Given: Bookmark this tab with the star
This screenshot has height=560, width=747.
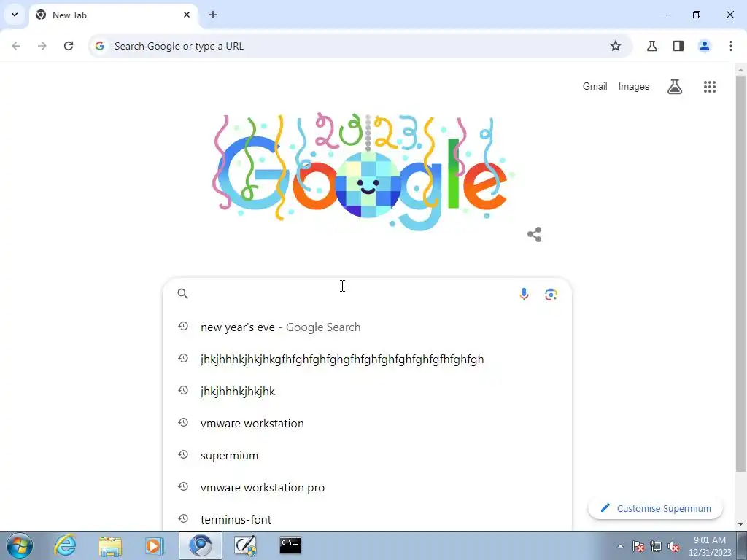Looking at the screenshot, I should [616, 46].
